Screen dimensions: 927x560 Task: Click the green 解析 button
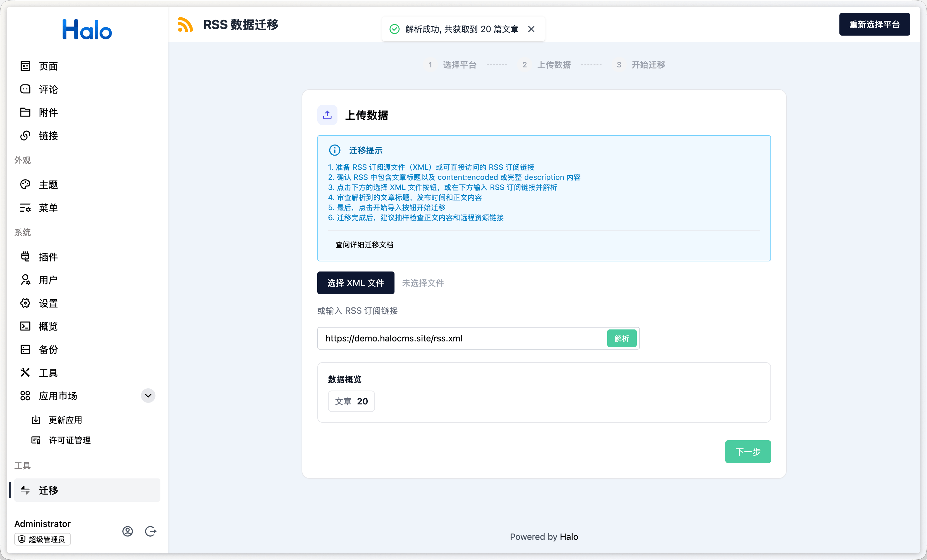tap(621, 338)
